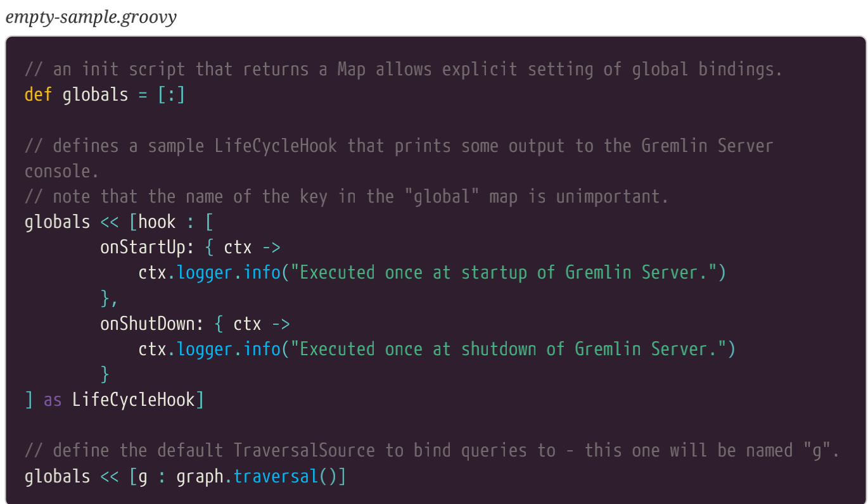Click the 'def' keyword
This screenshot has height=504, width=868.
(38, 95)
